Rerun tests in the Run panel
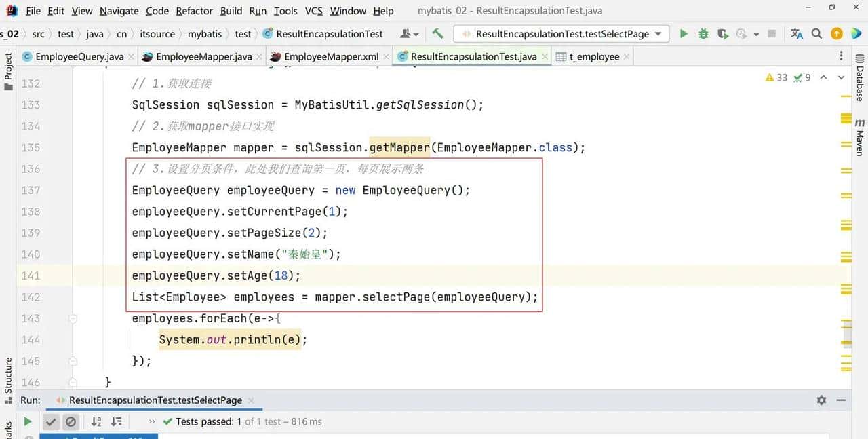Image resolution: width=868 pixels, height=439 pixels. 28,421
